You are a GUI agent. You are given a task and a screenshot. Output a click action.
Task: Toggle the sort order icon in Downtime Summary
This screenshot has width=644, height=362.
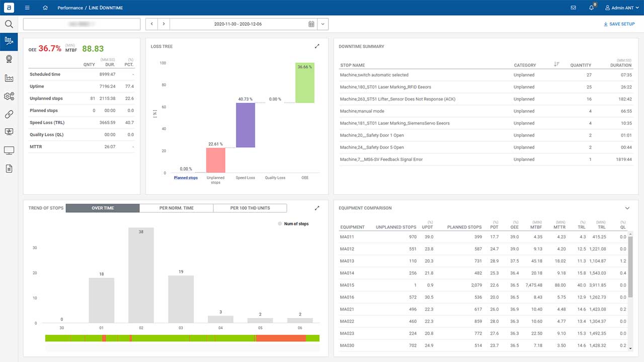tap(556, 64)
